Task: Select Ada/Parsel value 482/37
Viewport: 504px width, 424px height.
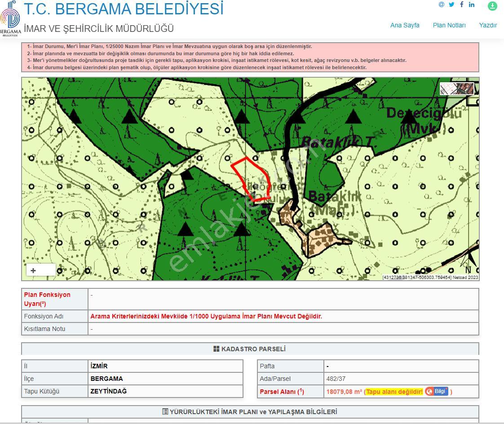Action: pyautogui.click(x=336, y=379)
